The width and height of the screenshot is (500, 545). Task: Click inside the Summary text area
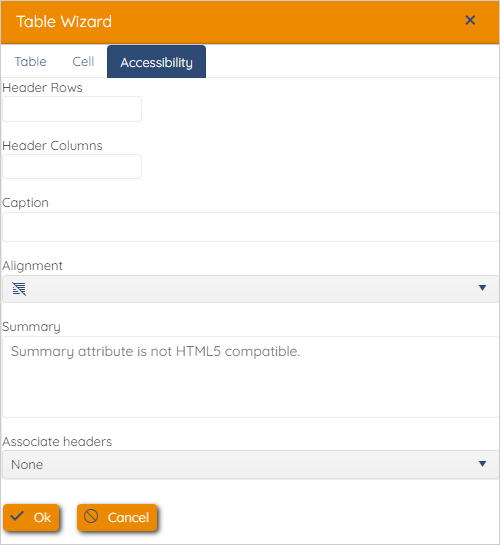click(251, 377)
